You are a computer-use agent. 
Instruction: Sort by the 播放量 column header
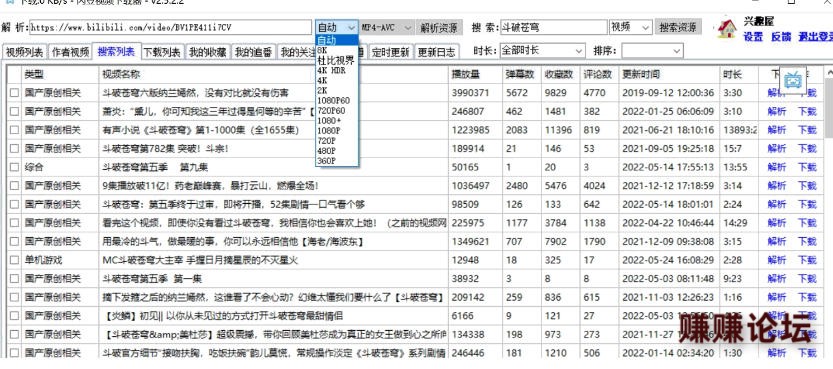click(475, 74)
